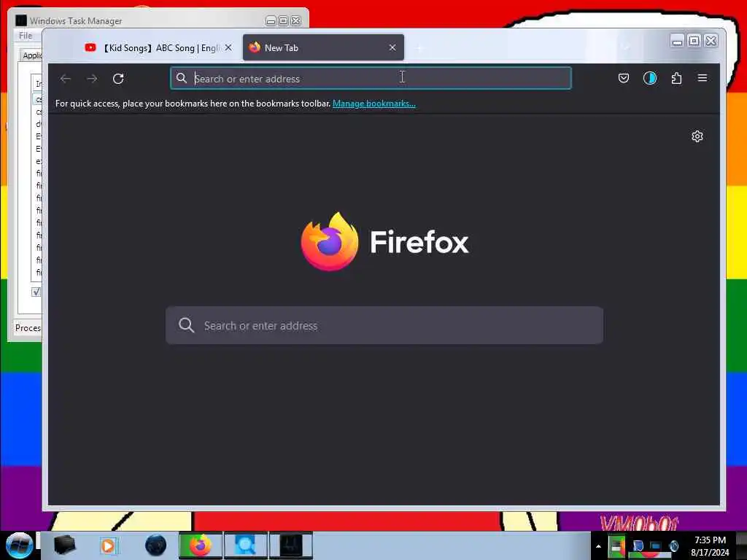The height and width of the screenshot is (560, 747).
Task: Click the Windows Task Manager title icon
Action: point(21,20)
